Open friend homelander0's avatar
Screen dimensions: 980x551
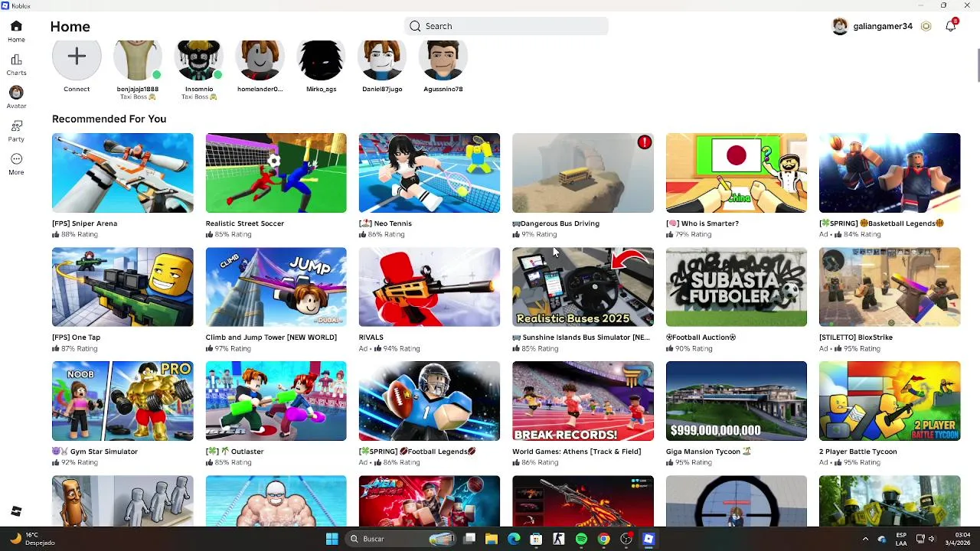click(260, 60)
